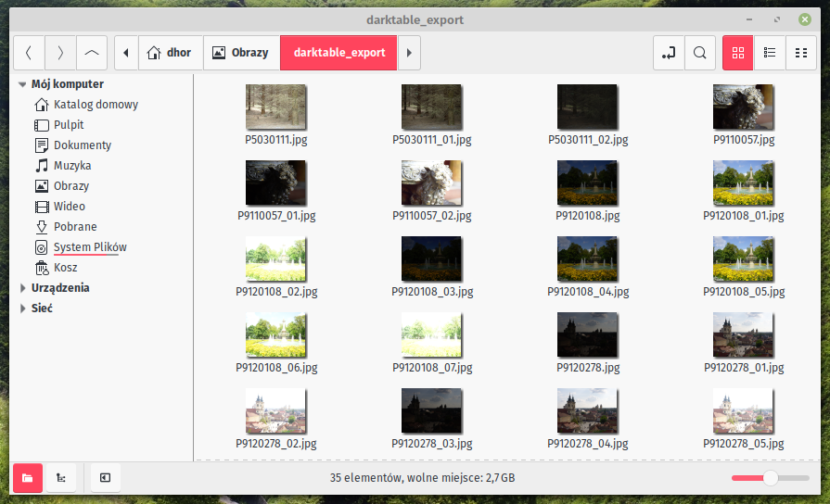Select thumbnail P9120108_05.jpg
The image size is (830, 504).
point(743,258)
